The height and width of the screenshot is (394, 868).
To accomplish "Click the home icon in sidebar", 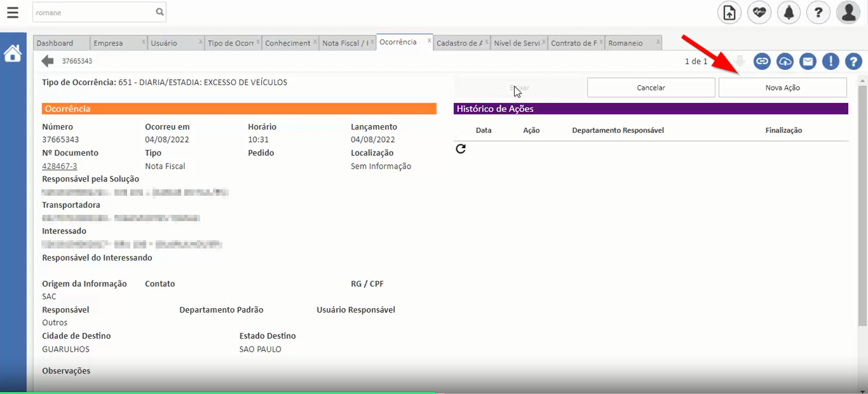I will click(x=13, y=54).
